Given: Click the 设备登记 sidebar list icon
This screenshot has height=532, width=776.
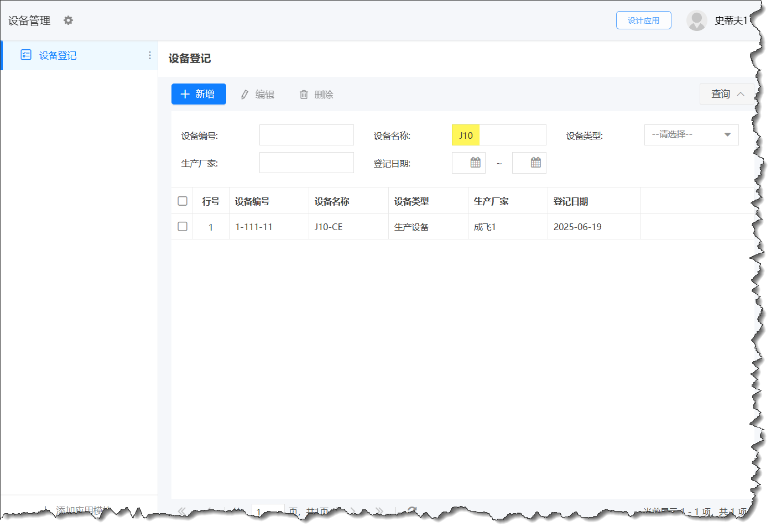Looking at the screenshot, I should [x=26, y=55].
